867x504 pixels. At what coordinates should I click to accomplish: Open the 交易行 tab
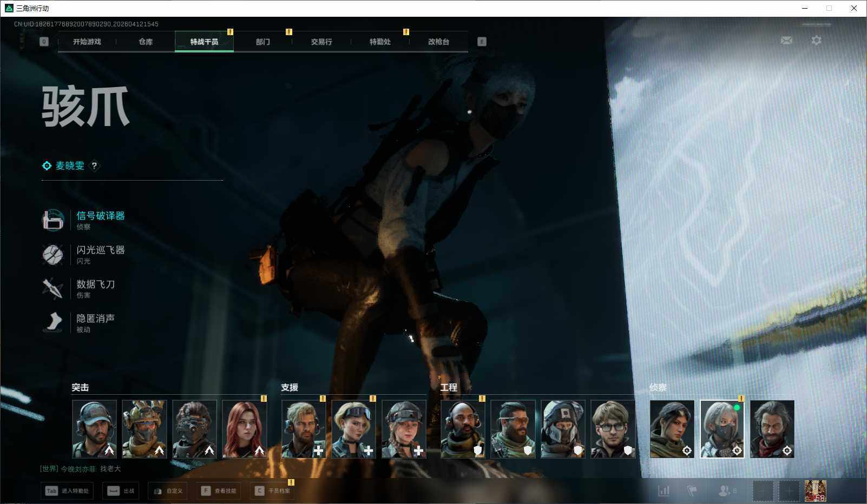[321, 42]
